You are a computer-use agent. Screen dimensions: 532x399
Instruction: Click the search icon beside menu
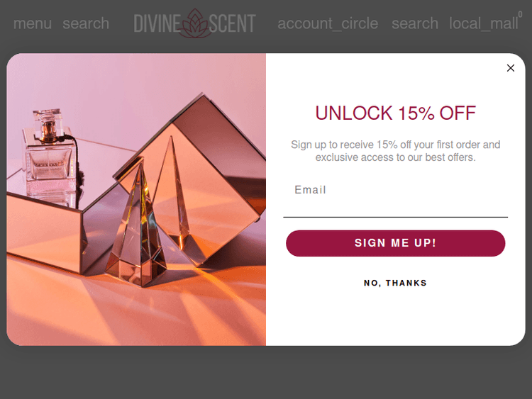(86, 23)
